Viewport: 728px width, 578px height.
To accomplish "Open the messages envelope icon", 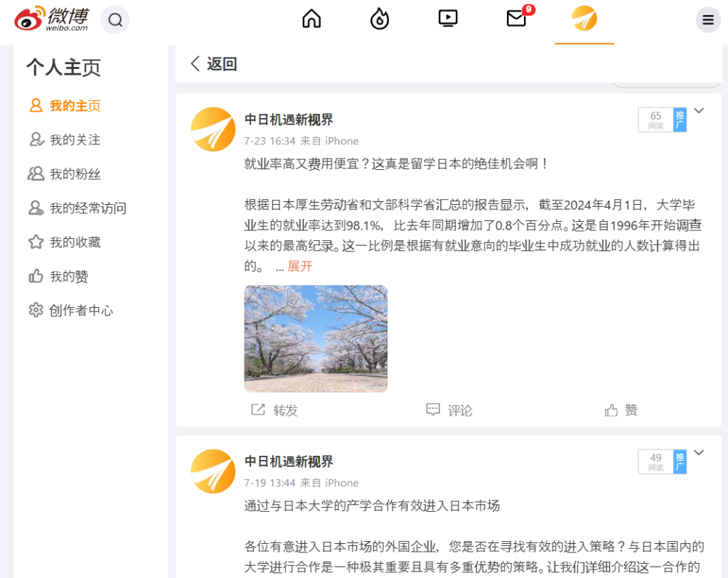I will (516, 19).
